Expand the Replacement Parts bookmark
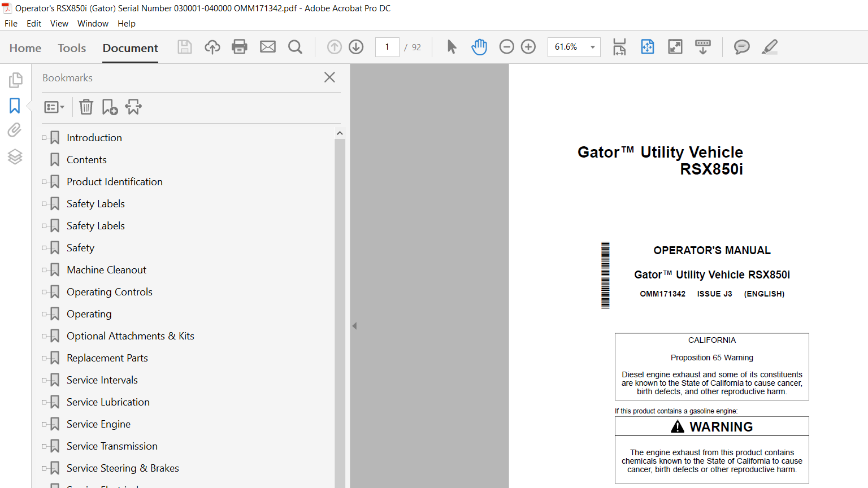Viewport: 868px width, 488px height. tap(44, 358)
